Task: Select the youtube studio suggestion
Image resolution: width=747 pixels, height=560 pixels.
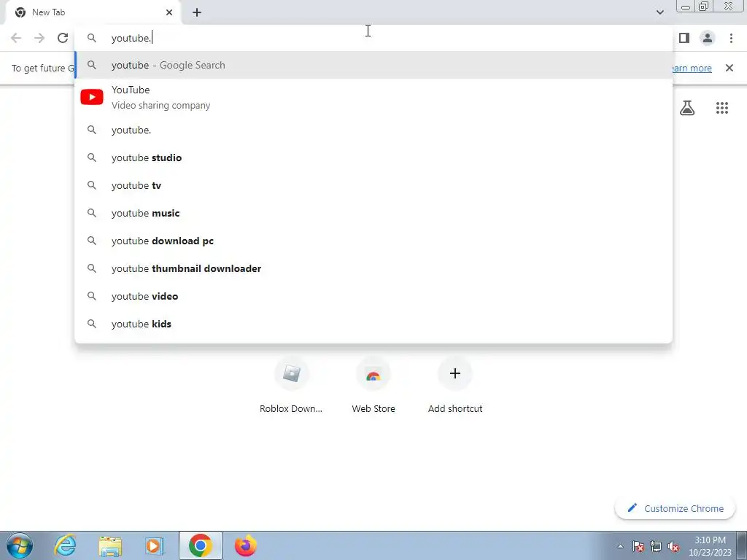Action: pyautogui.click(x=373, y=157)
